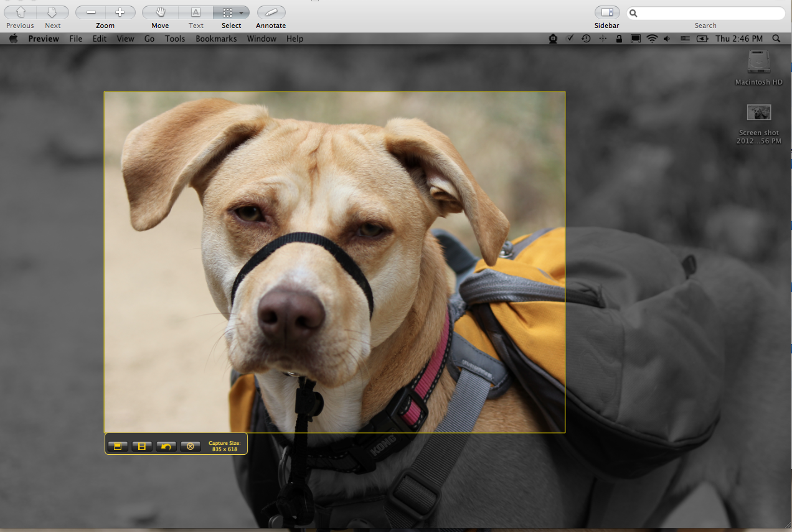The width and height of the screenshot is (792, 532).
Task: Cancel capture with the X circle button
Action: (191, 446)
